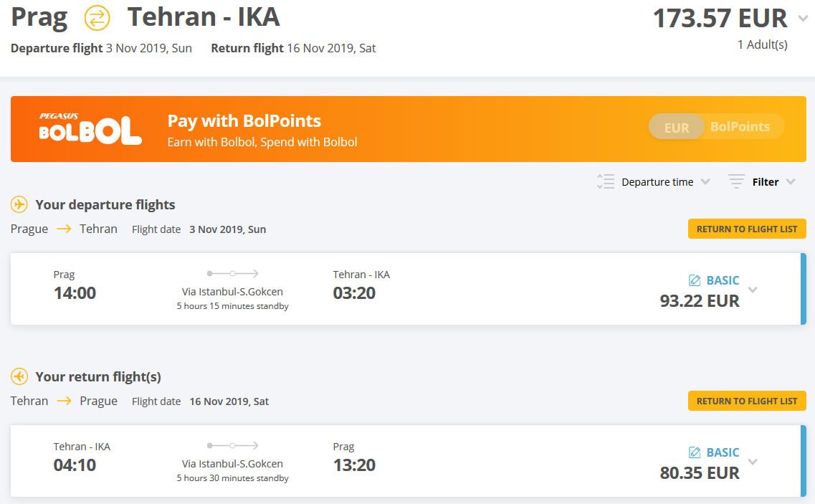The width and height of the screenshot is (815, 504).
Task: Click the Pegasus BolBol logo
Action: [x=90, y=128]
